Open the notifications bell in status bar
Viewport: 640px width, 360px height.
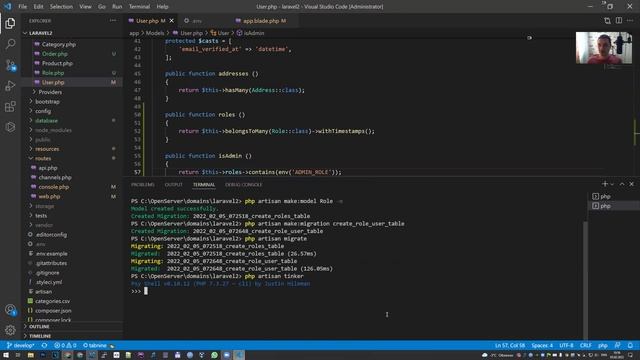(x=630, y=345)
